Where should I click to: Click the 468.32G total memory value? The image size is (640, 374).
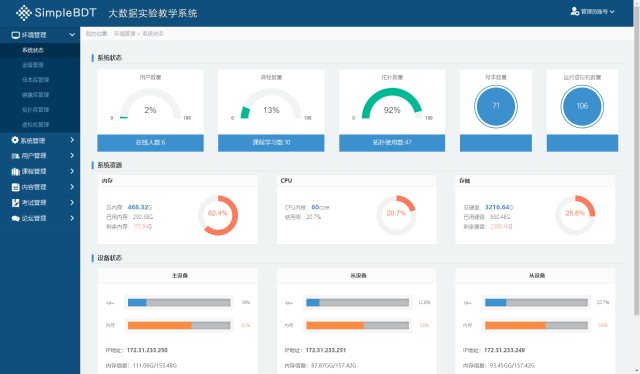point(140,207)
